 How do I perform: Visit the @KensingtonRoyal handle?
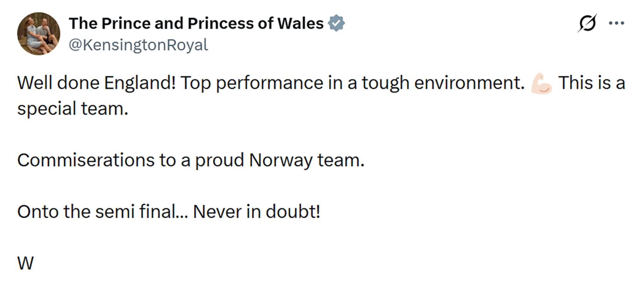(138, 45)
